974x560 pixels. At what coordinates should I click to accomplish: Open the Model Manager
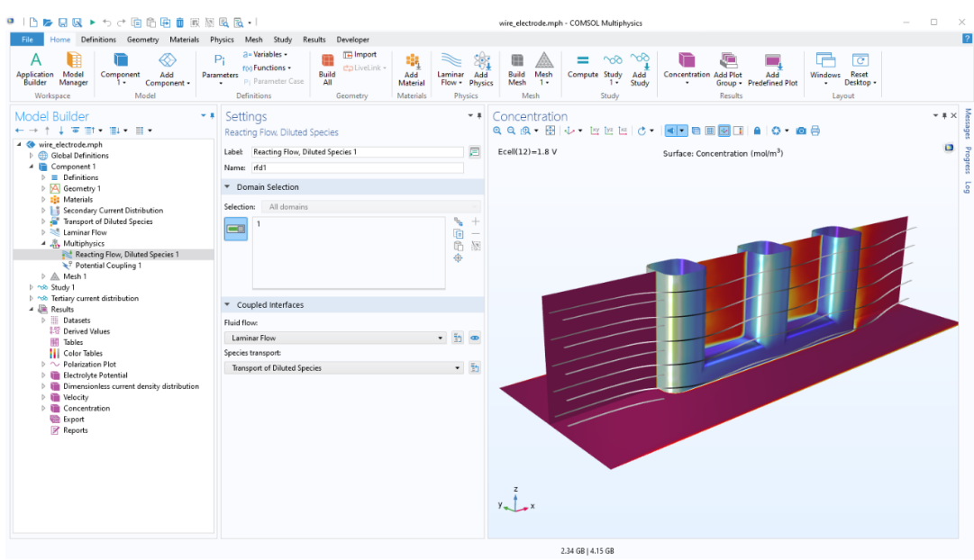(73, 69)
